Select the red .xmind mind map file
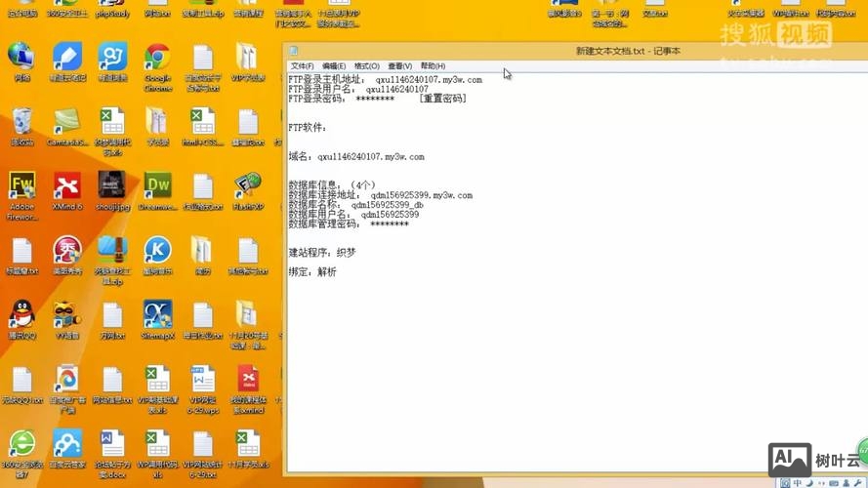 coord(248,389)
